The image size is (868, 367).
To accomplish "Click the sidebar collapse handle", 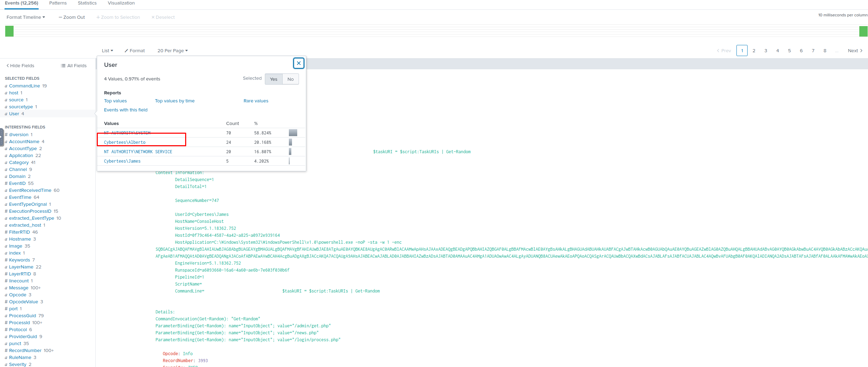I will point(1,137).
